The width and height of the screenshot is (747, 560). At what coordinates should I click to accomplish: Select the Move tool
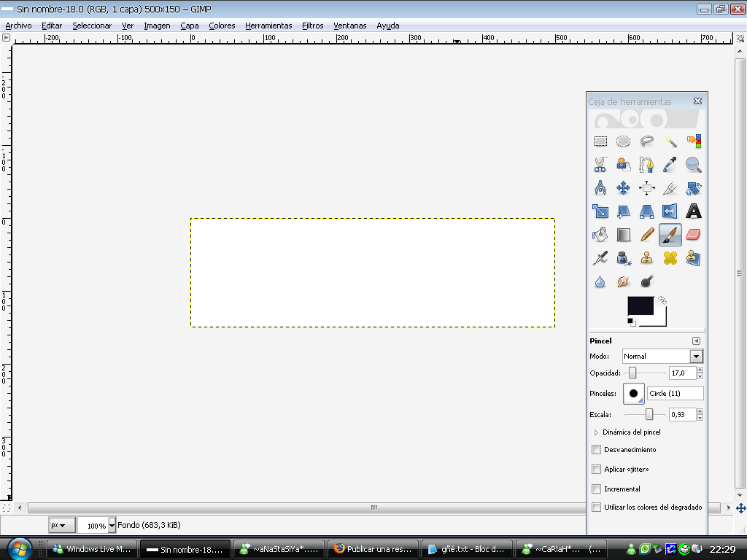[x=623, y=188]
